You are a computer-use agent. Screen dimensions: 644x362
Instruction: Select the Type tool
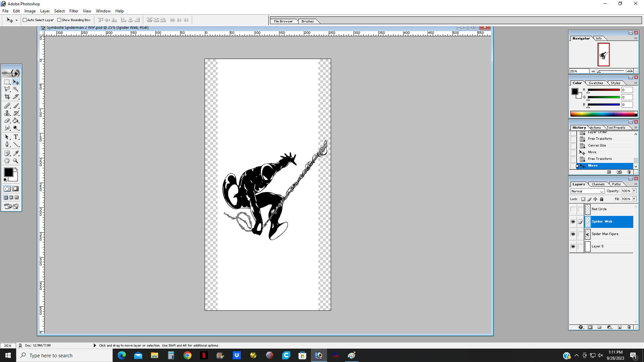(x=16, y=137)
